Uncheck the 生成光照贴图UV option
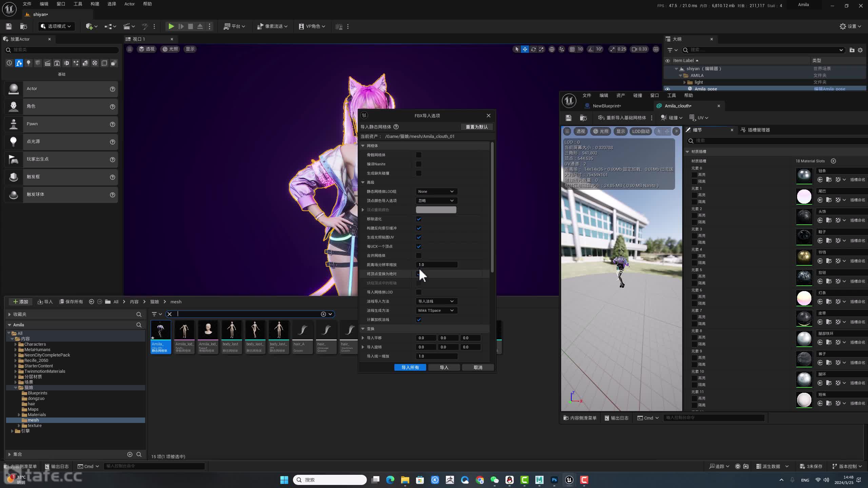The width and height of the screenshot is (868, 488). 419,237
